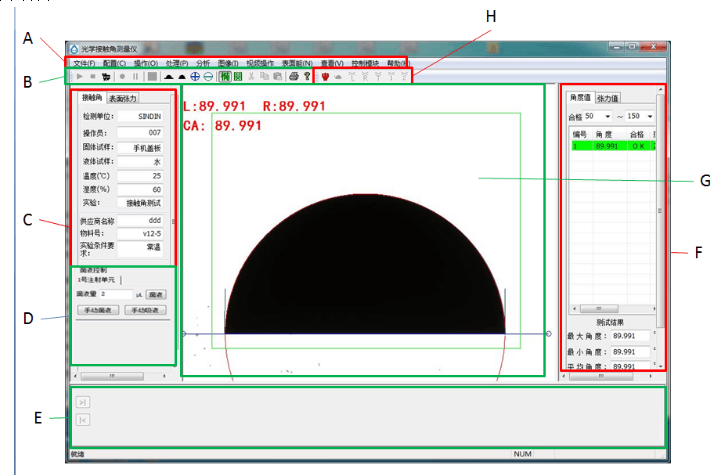Click the Y angle tool icon
Image resolution: width=723 pixels, height=475 pixels.
pos(378,77)
